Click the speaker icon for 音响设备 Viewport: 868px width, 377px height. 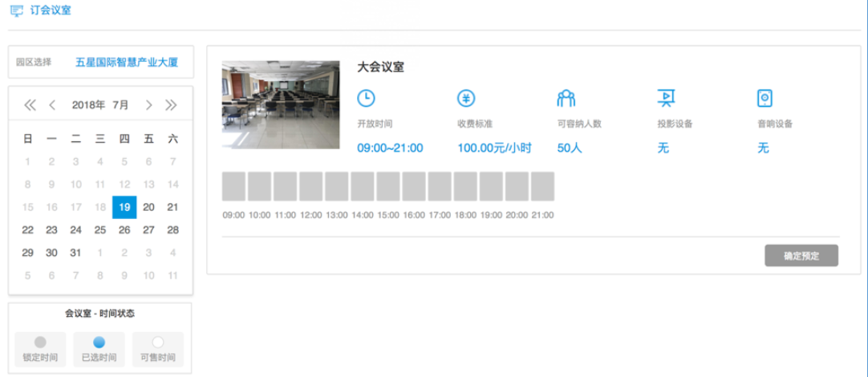coord(765,99)
